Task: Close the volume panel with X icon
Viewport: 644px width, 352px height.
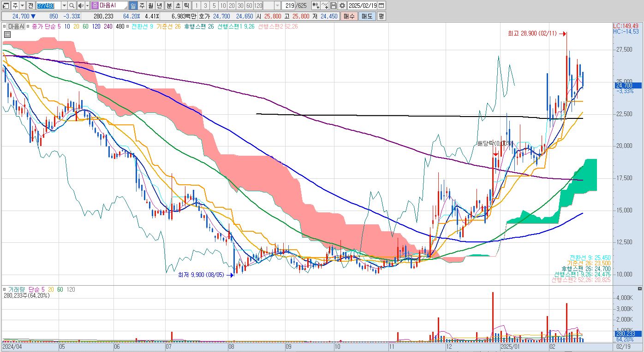Action: (x=639, y=288)
